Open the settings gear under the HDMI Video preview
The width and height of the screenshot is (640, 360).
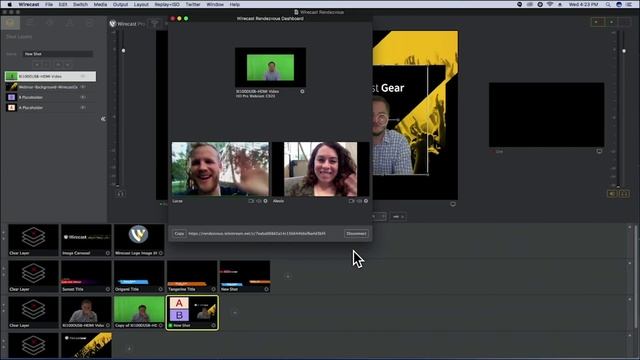pos(302,91)
